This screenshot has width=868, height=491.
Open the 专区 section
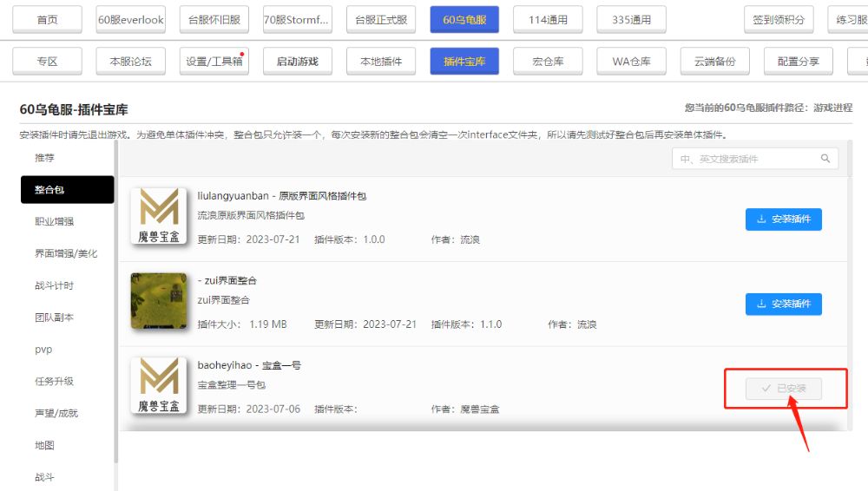click(47, 62)
